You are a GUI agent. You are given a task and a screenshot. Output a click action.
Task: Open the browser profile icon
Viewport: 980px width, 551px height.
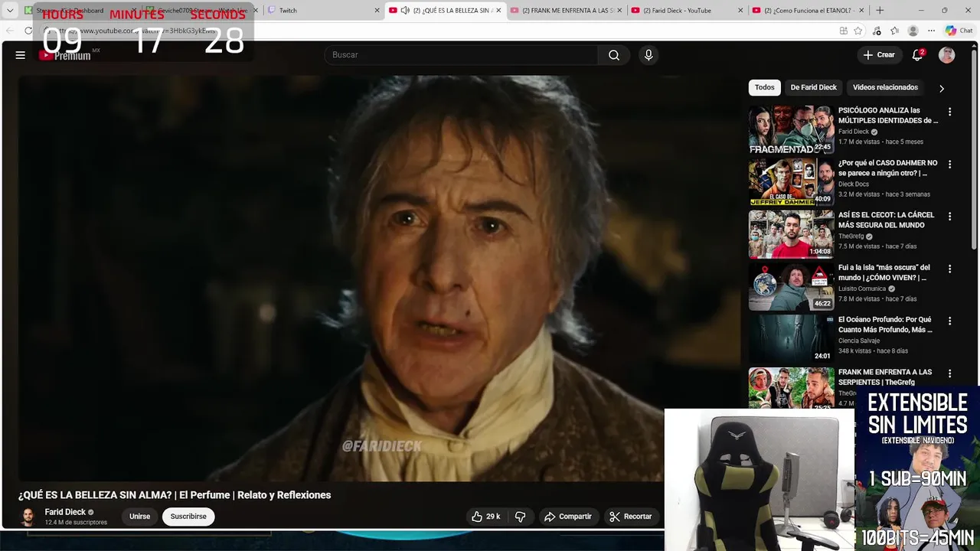click(x=913, y=31)
